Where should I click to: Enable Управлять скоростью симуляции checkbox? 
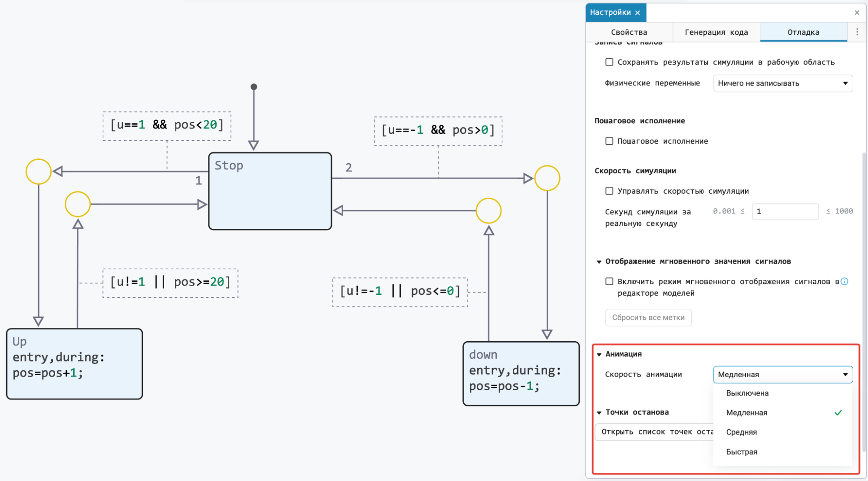click(609, 191)
